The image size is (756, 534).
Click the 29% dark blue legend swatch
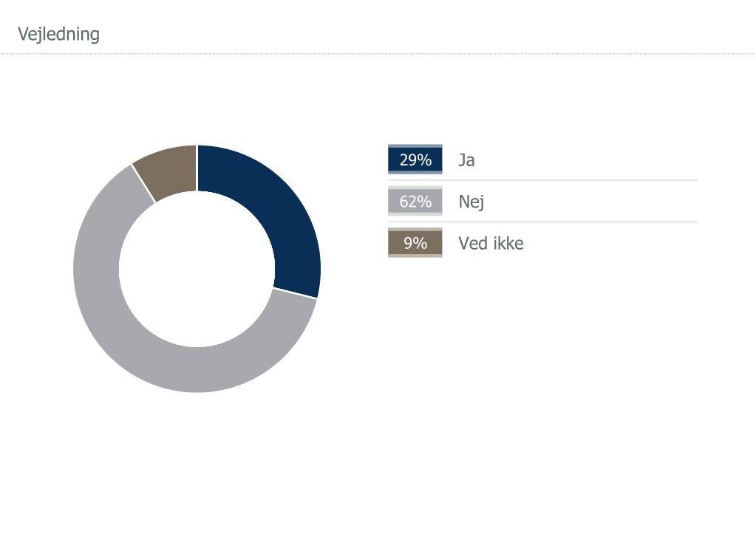coord(415,160)
